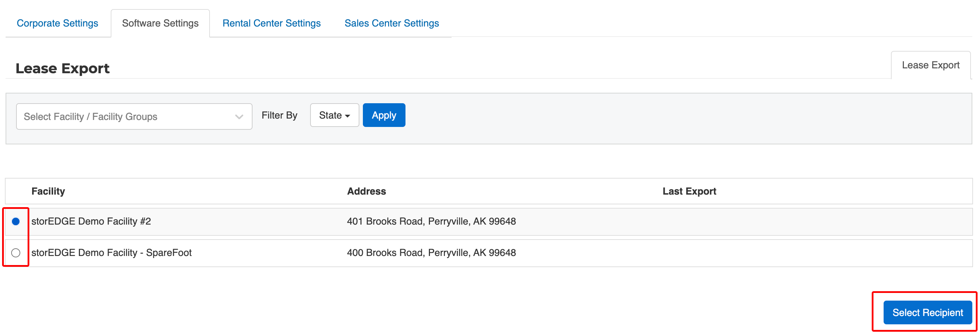Expand the State filter dropdown
The width and height of the screenshot is (980, 332).
tap(334, 115)
